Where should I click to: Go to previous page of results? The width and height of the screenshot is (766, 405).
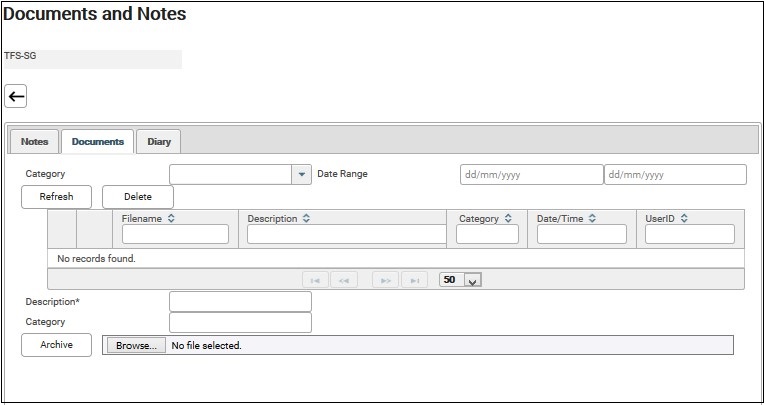coord(345,280)
